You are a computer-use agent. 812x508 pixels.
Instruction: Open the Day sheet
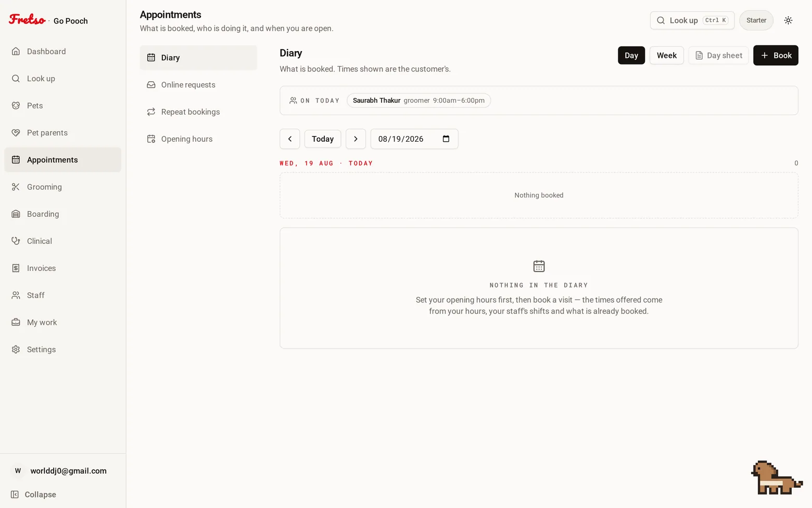click(x=719, y=56)
